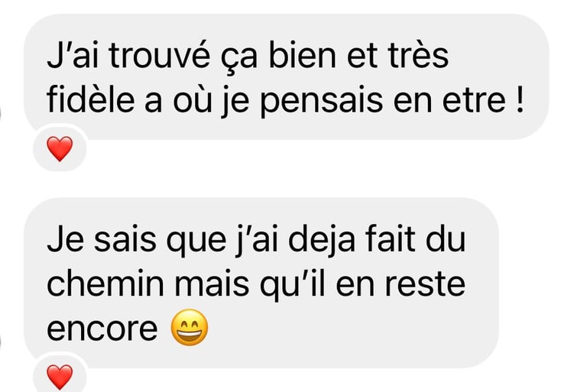
Task: Select the "Je sais que j'ai deja" message bubble
Action: (261, 283)
